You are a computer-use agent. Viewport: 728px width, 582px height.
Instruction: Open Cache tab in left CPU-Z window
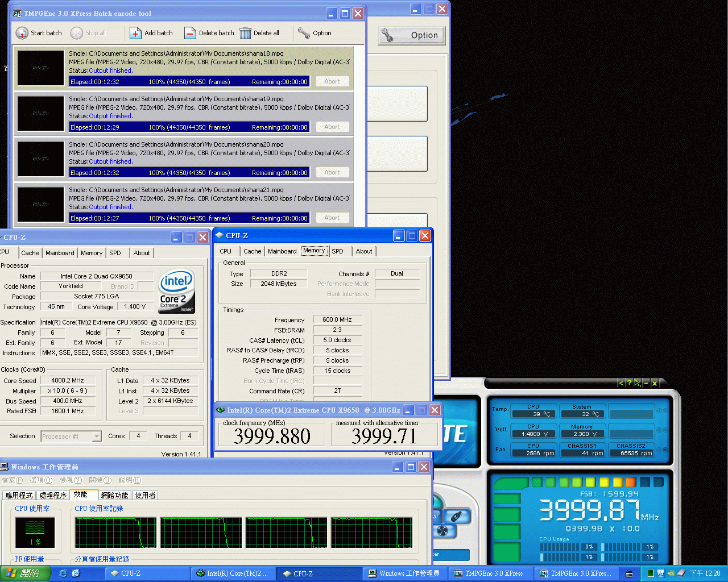coord(30,253)
